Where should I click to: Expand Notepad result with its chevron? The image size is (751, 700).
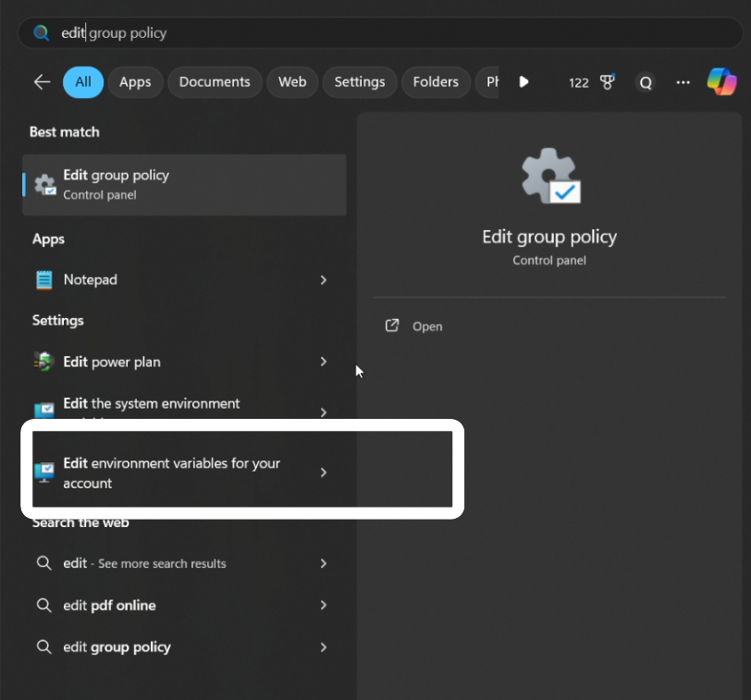[323, 279]
